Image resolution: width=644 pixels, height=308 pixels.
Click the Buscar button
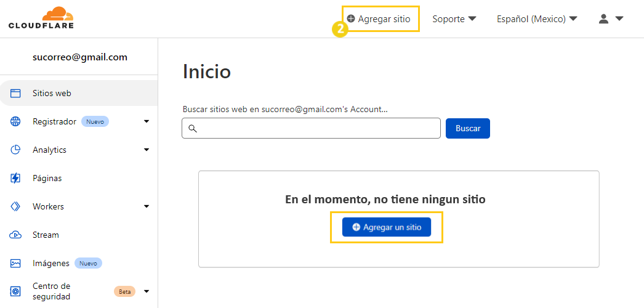pos(468,128)
